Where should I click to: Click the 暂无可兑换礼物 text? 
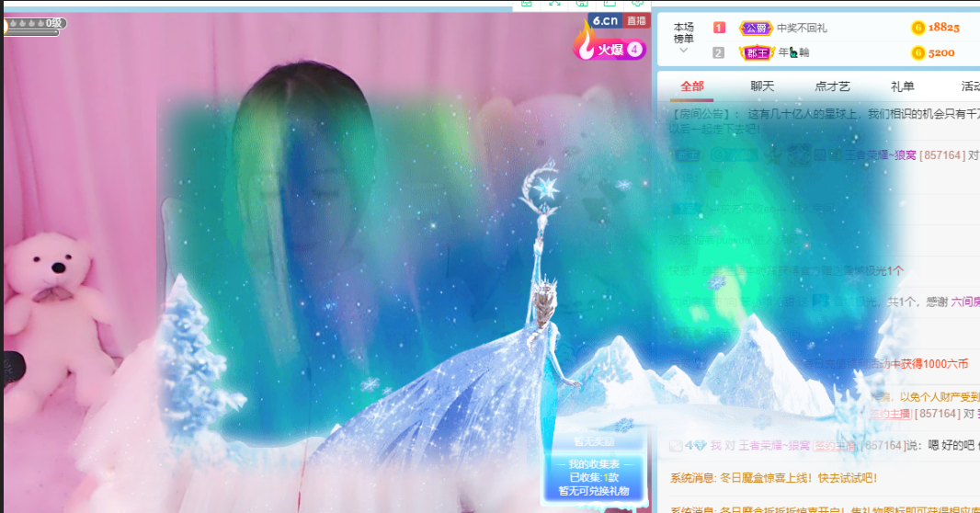coord(594,491)
